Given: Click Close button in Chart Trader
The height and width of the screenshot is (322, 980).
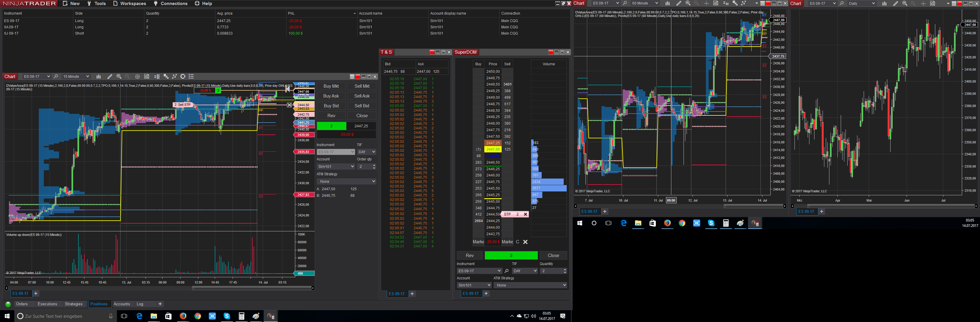Looking at the screenshot, I should point(362,116).
